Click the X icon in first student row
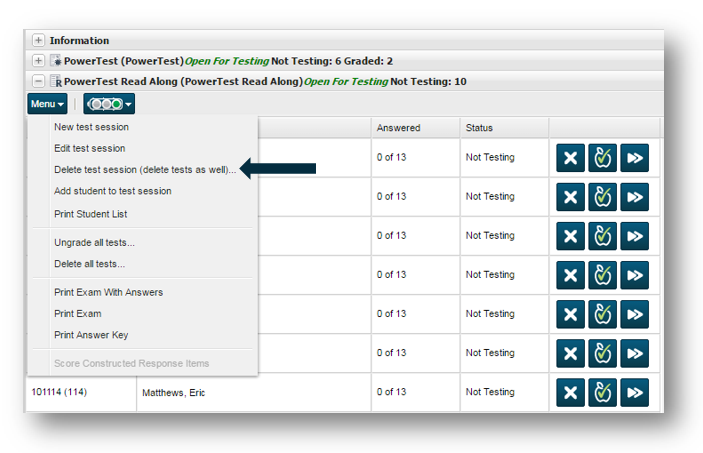 click(570, 158)
